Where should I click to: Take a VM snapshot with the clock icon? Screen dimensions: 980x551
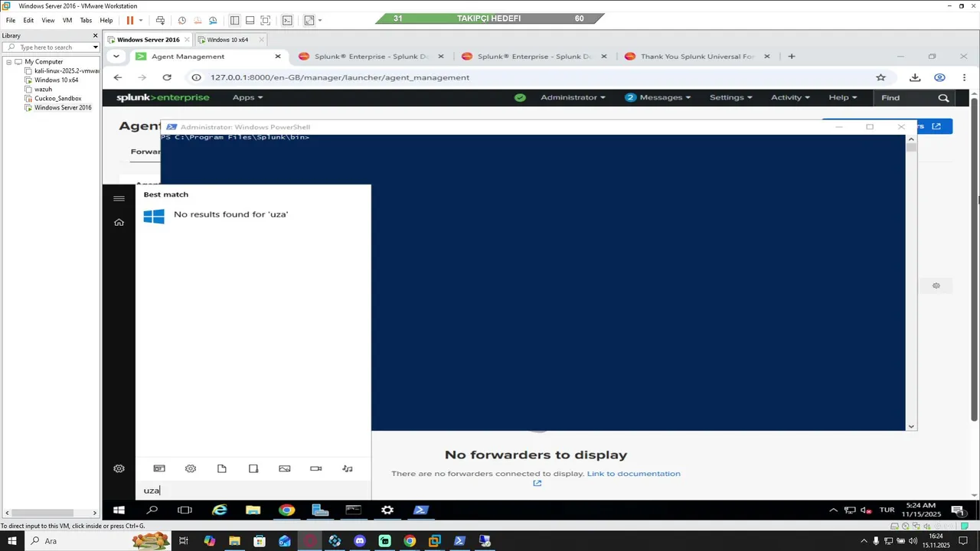[181, 21]
